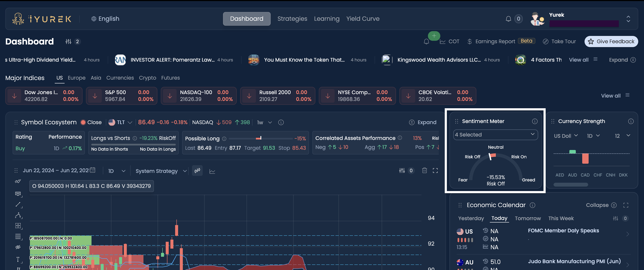Open the Earnings Report Beta
This screenshot has width=644, height=270.
pos(501,41)
